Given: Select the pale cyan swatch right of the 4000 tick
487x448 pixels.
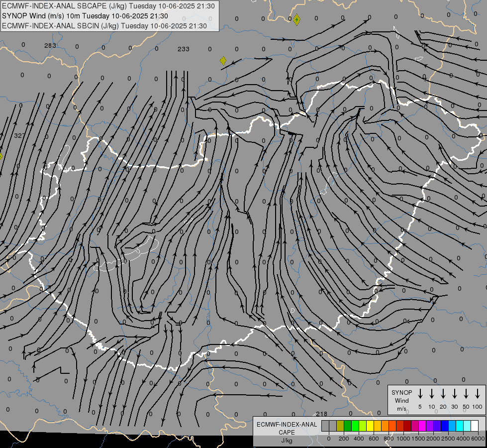Looking at the screenshot, I should pyautogui.click(x=467, y=426).
